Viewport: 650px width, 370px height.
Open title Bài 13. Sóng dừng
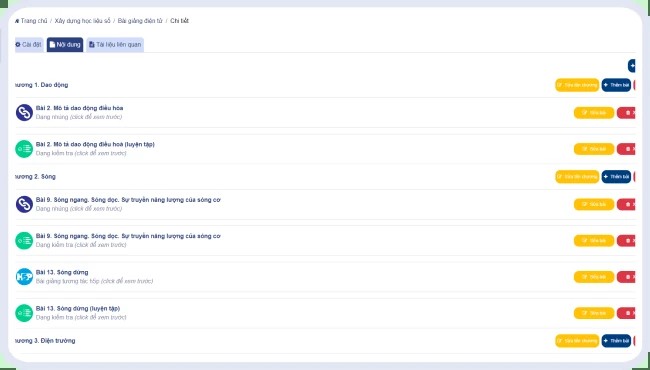62,272
